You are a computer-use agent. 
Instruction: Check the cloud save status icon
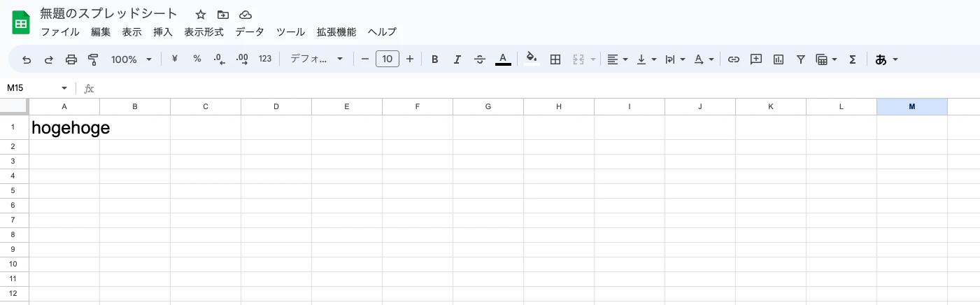(x=246, y=15)
